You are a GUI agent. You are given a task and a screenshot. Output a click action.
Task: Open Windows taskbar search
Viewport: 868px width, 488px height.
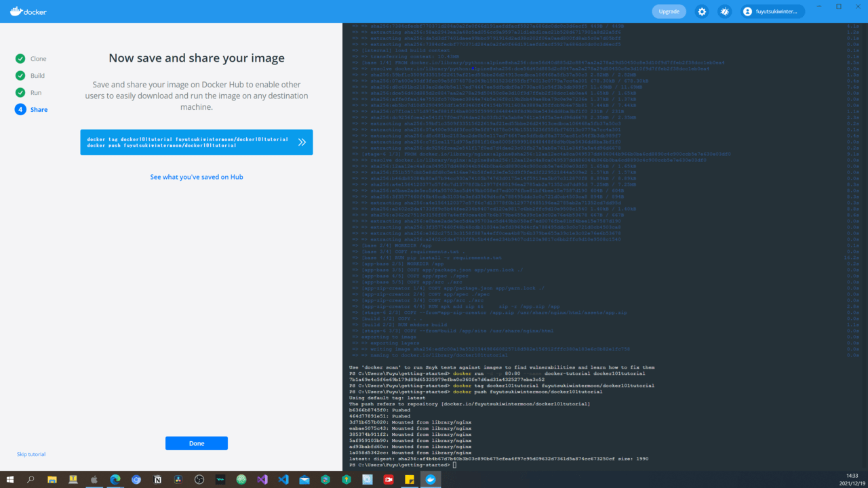31,479
